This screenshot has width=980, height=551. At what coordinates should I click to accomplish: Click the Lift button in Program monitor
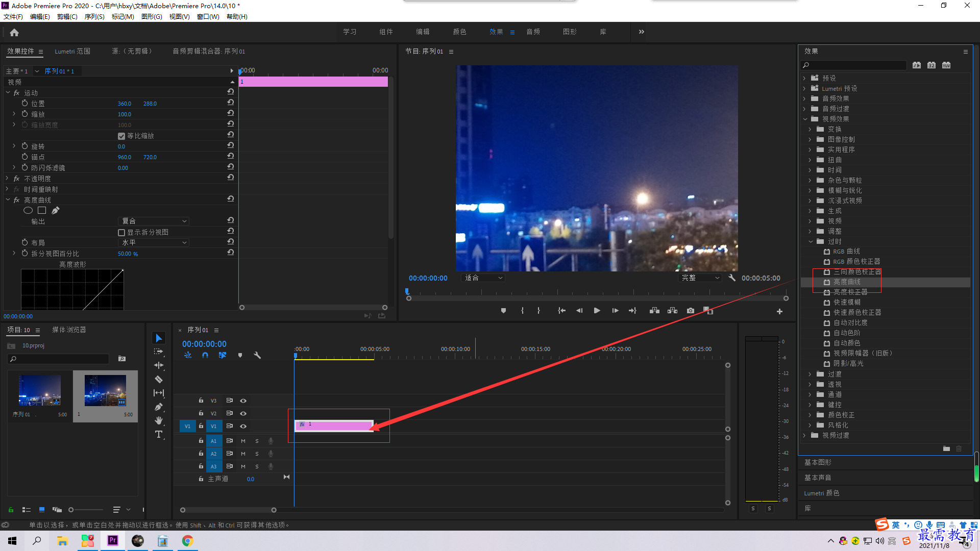click(x=654, y=311)
